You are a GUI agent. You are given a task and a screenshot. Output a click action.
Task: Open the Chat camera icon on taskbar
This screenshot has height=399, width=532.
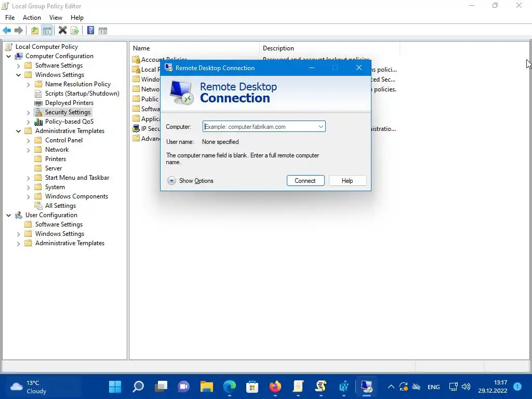coord(183,387)
